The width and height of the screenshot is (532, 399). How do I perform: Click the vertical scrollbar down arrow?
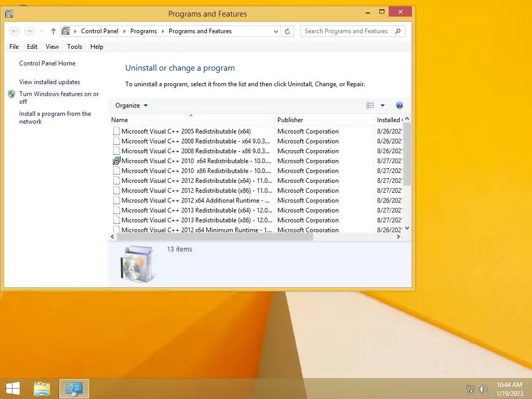point(407,229)
